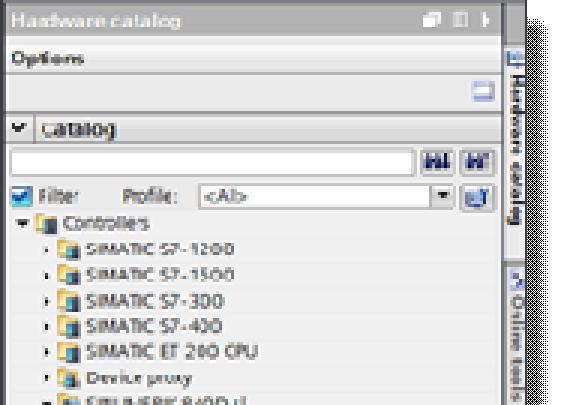Click the Controllers folder icon
The height and width of the screenshot is (405, 570).
[x=47, y=223]
